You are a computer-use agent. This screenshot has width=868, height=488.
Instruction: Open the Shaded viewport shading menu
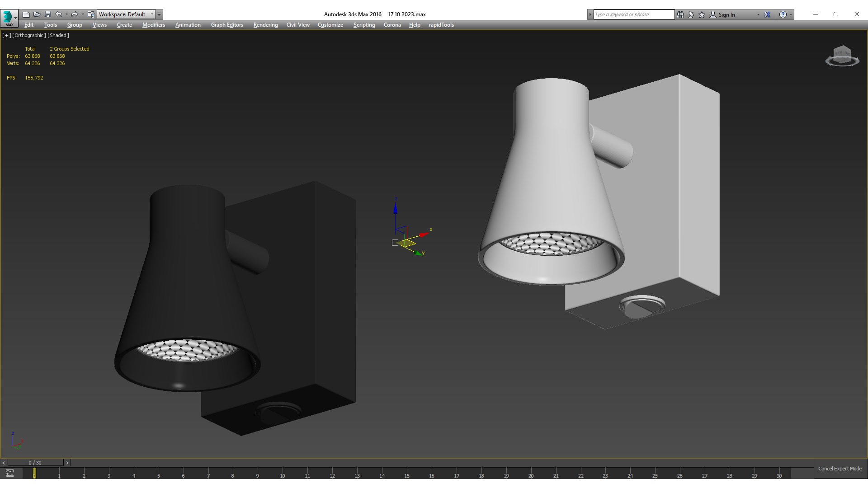pos(58,35)
